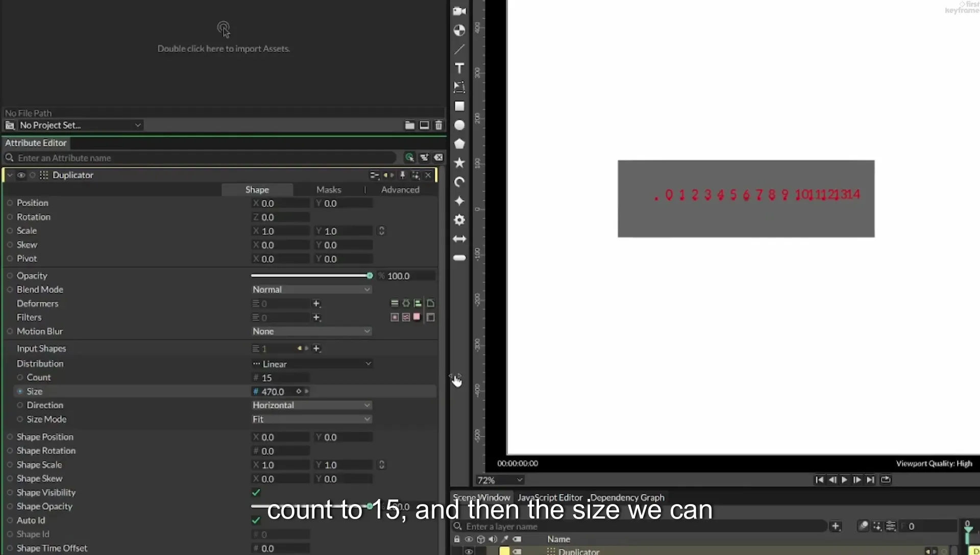The image size is (980, 555).
Task: Jump to first frame button
Action: pos(819,480)
